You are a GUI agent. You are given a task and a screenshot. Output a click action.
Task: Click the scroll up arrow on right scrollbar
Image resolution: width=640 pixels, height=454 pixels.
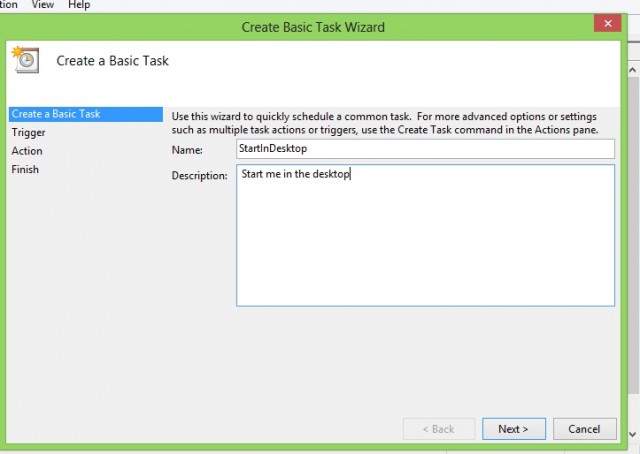coord(633,70)
